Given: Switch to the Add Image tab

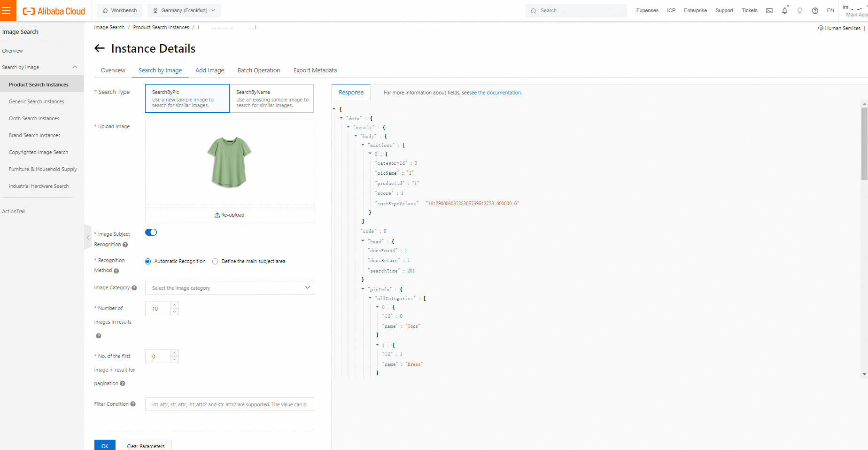Looking at the screenshot, I should 209,70.
